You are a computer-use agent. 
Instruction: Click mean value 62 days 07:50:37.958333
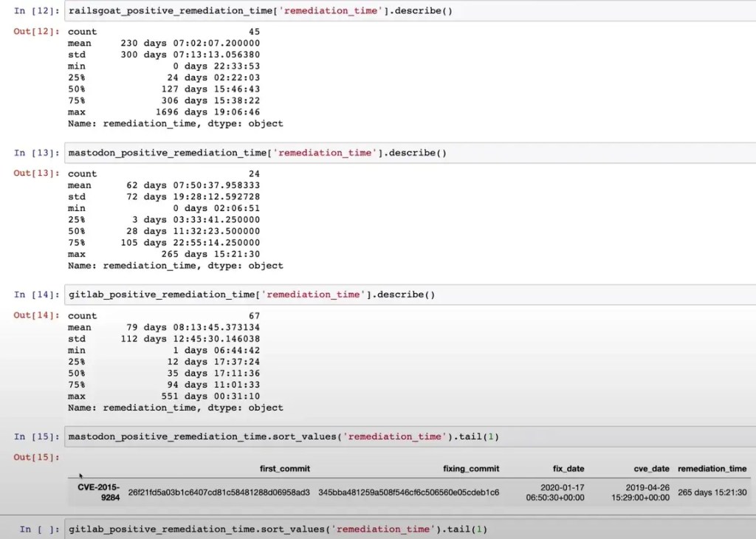[193, 185]
